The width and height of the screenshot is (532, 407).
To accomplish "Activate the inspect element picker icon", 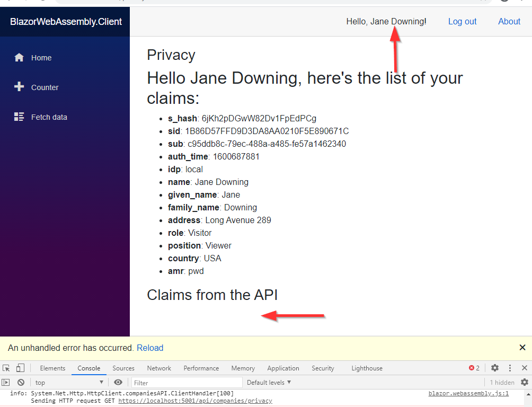I will tap(6, 368).
